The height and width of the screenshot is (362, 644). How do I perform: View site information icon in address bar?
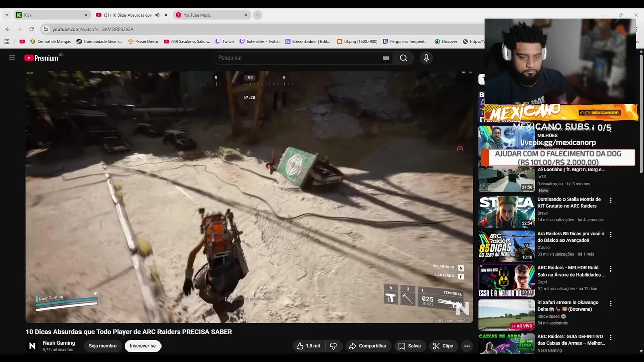[46, 29]
